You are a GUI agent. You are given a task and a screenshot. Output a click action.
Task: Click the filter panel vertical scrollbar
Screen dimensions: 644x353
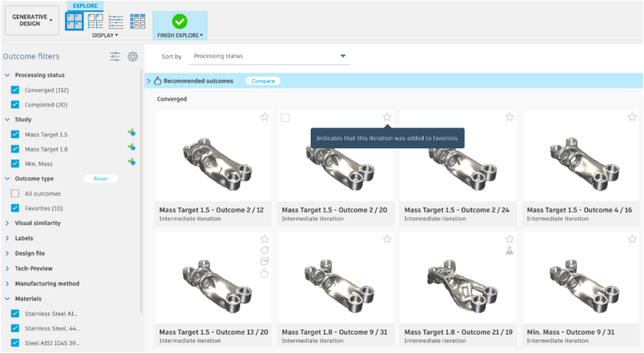click(x=142, y=191)
